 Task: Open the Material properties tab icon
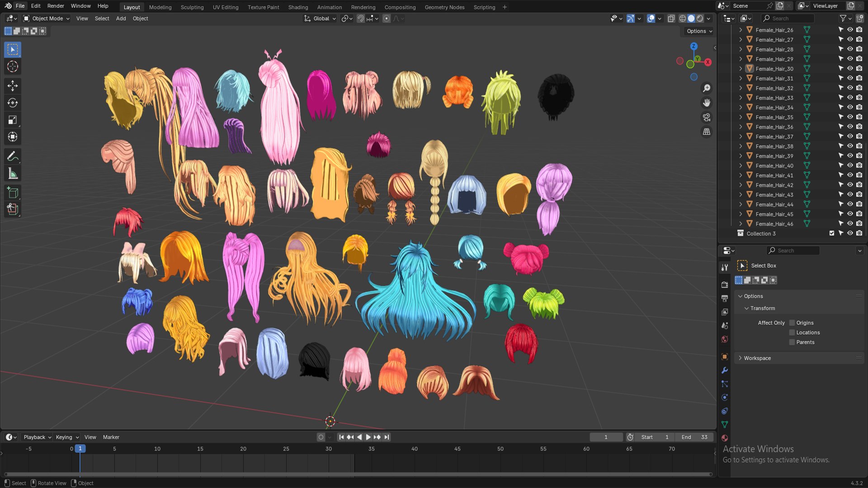pyautogui.click(x=725, y=438)
